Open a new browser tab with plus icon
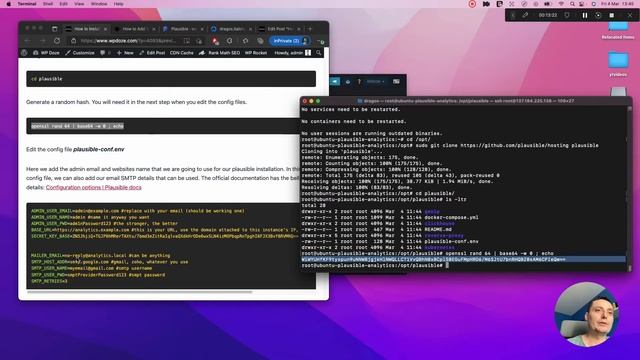This screenshot has height=360, width=640. 310,29
